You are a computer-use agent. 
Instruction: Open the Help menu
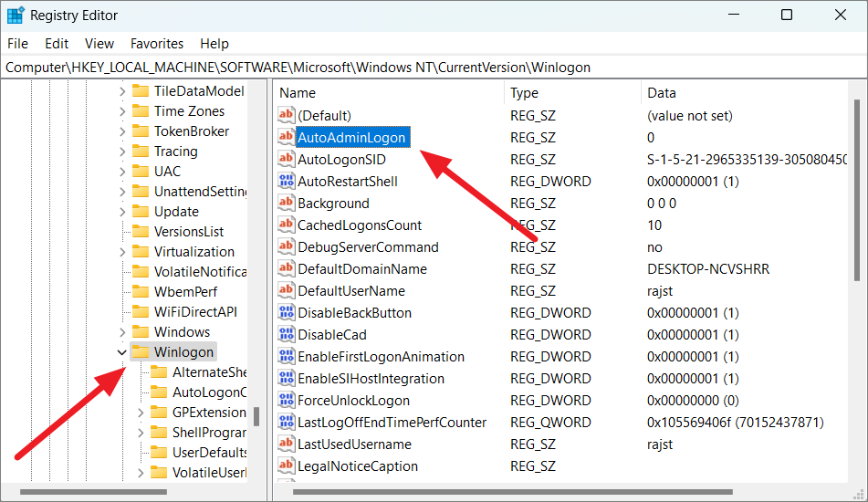point(214,43)
